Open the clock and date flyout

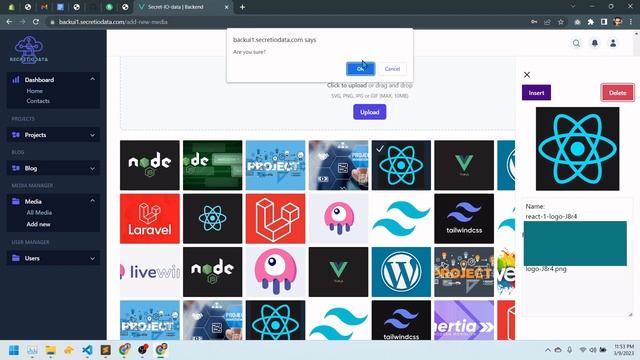[624, 350]
